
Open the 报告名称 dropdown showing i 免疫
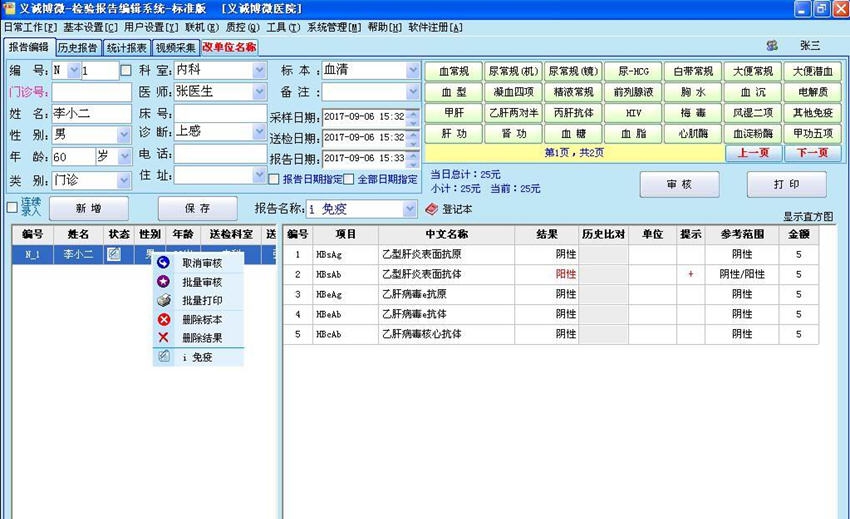(x=410, y=209)
